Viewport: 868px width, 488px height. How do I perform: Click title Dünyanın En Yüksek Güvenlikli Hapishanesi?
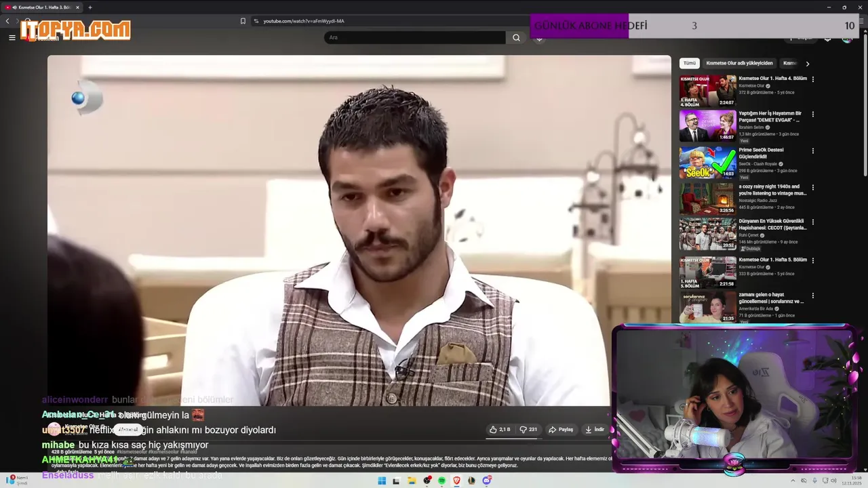click(772, 224)
